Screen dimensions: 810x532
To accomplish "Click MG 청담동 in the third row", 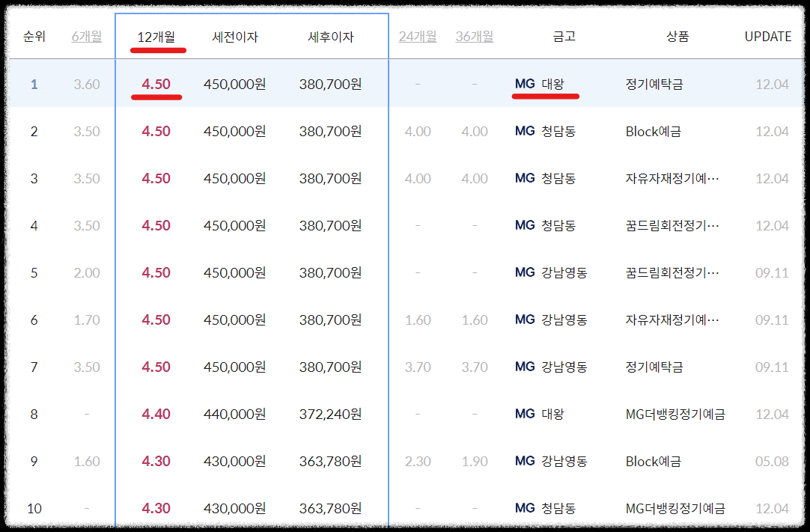I will [547, 178].
